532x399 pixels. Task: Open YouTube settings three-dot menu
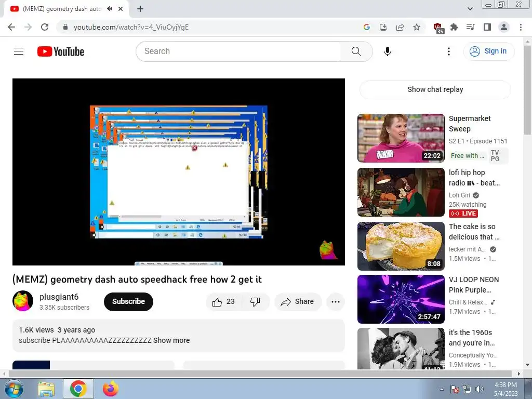[x=448, y=51]
